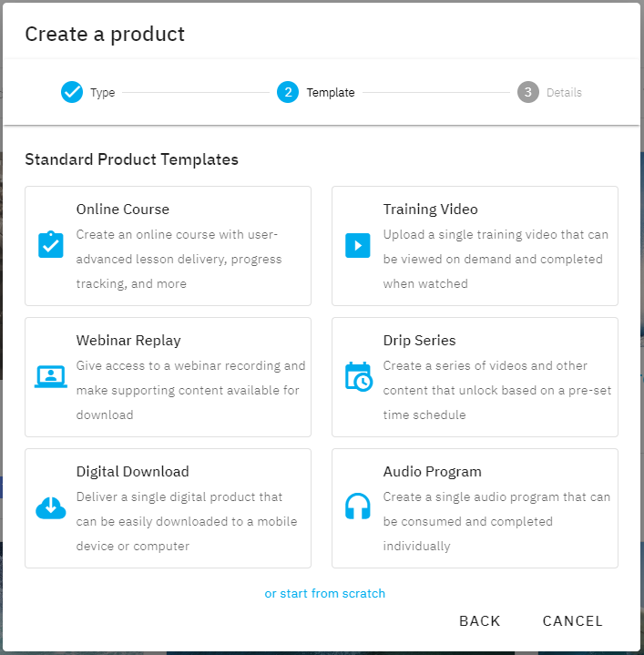Click the step 2 Template circle
This screenshot has height=655, width=644.
[x=288, y=92]
